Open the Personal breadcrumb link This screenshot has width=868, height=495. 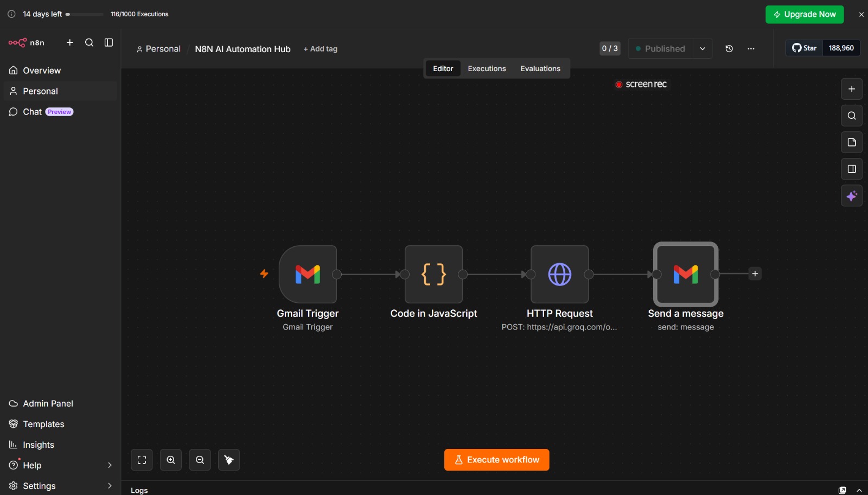(158, 49)
